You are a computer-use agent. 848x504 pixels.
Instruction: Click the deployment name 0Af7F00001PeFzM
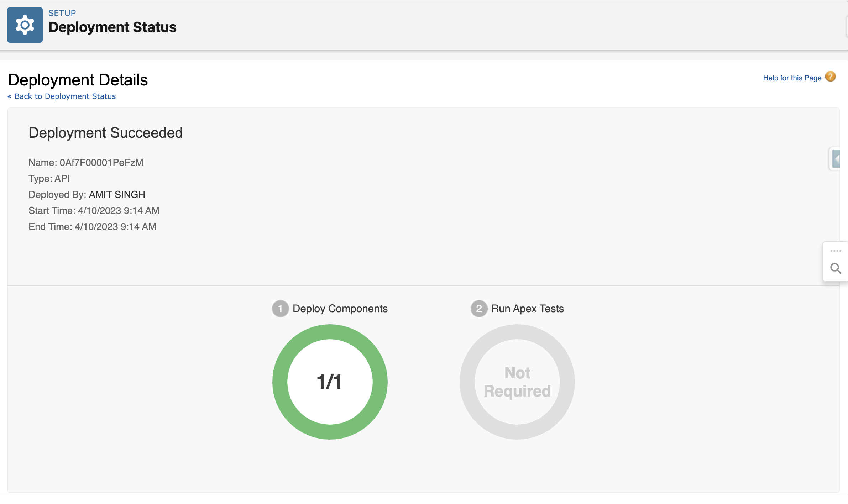(x=101, y=163)
